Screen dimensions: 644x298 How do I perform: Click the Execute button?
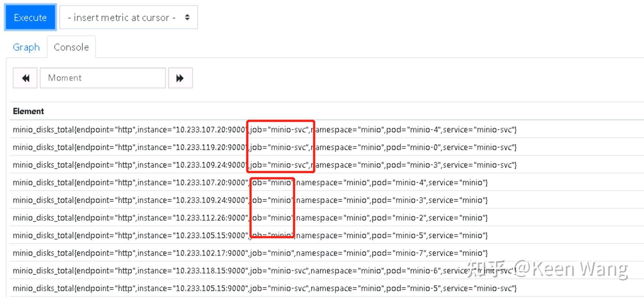tap(30, 17)
